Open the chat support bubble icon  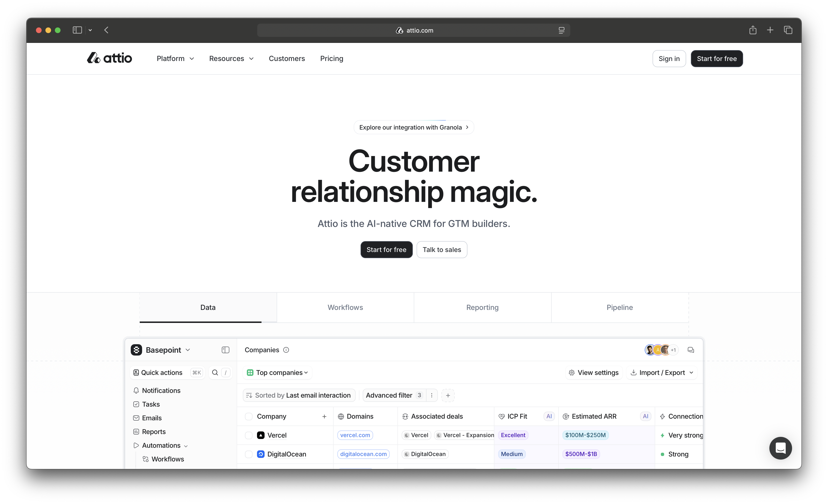780,448
